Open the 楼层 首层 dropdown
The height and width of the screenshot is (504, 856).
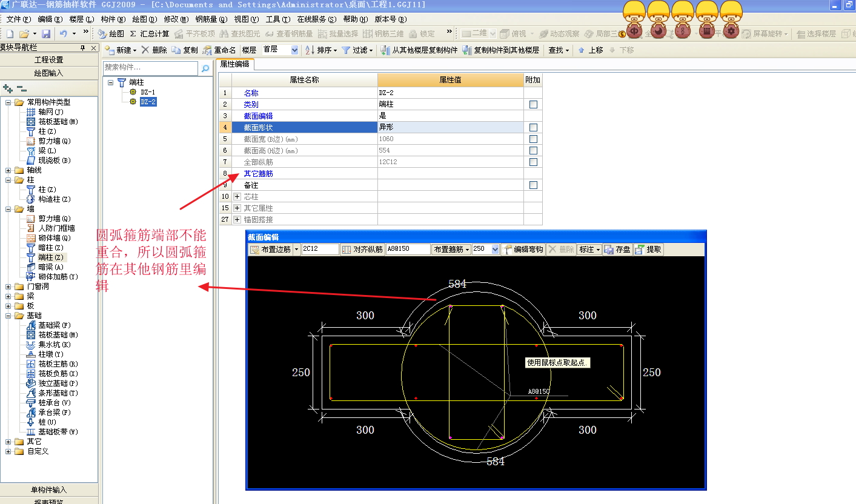coord(294,50)
